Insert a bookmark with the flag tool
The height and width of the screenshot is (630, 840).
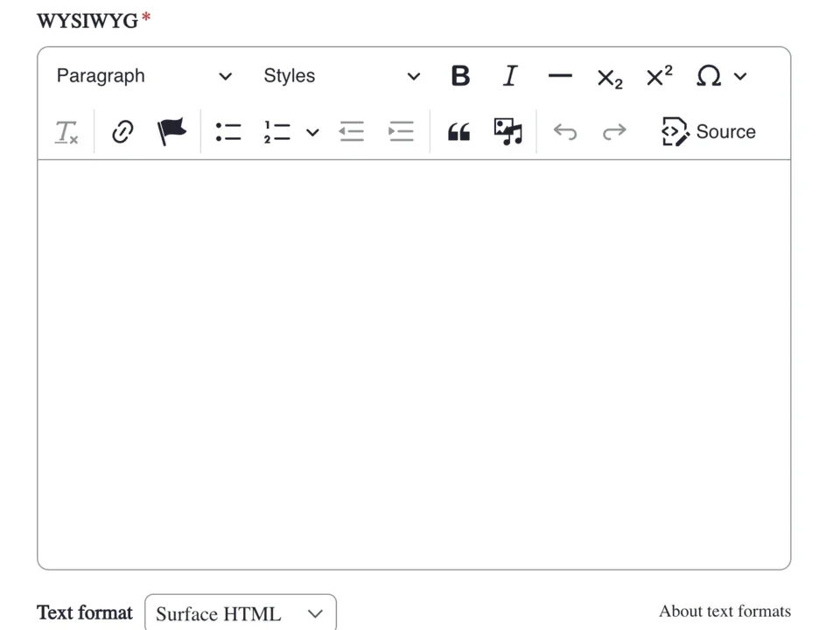click(x=171, y=131)
